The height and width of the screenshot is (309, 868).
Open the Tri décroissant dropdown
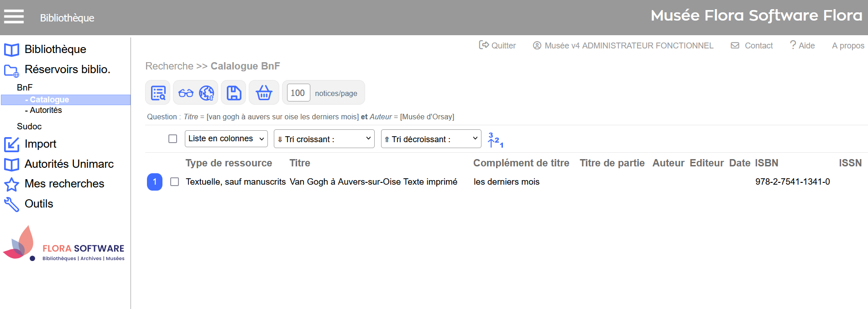click(431, 139)
